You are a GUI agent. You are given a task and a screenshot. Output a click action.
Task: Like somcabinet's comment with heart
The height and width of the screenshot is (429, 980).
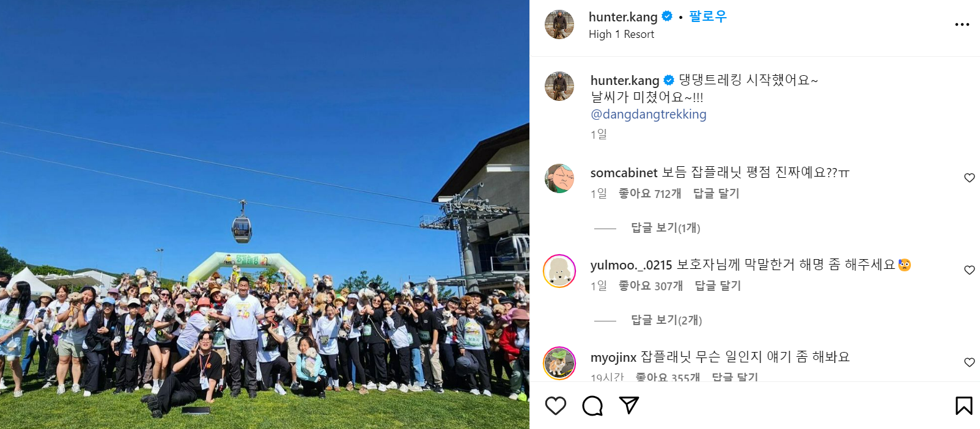click(969, 178)
